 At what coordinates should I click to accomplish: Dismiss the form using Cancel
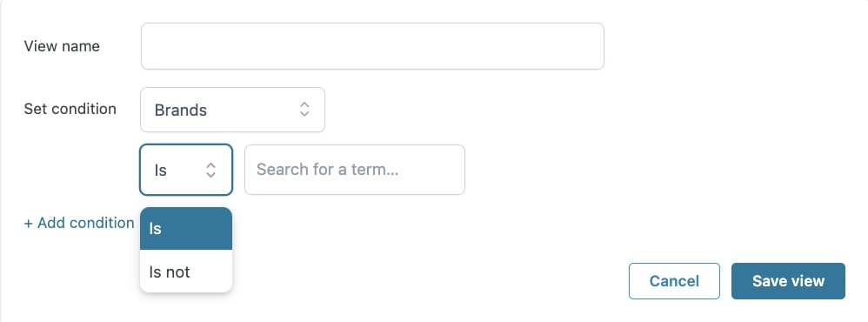point(674,281)
